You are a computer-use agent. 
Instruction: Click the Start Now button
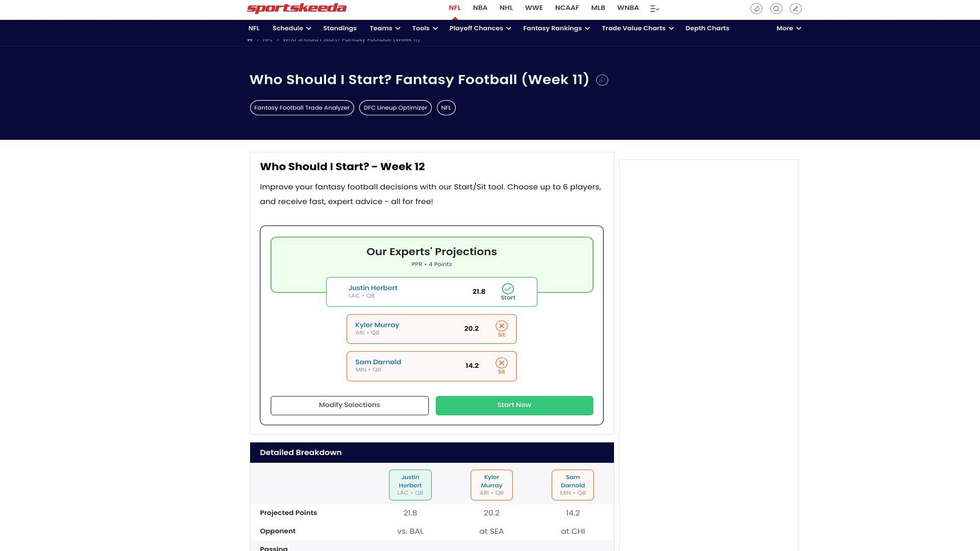[514, 405]
